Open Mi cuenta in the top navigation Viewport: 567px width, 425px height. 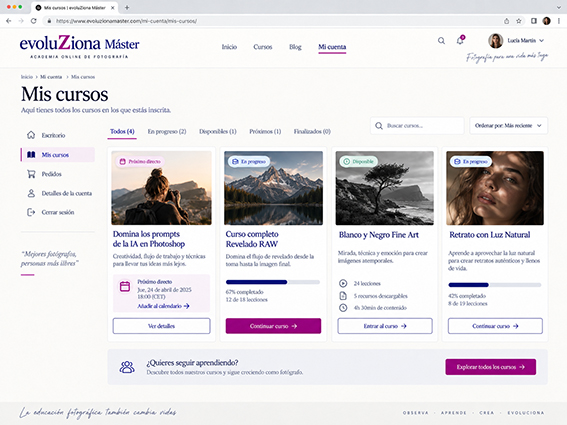tap(332, 47)
